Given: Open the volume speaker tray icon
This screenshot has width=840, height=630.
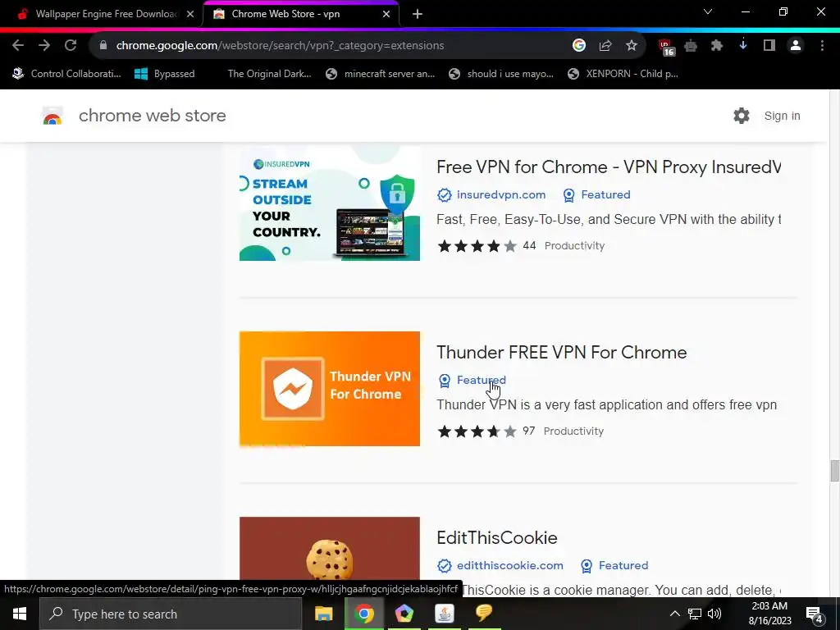Looking at the screenshot, I should tap(714, 614).
